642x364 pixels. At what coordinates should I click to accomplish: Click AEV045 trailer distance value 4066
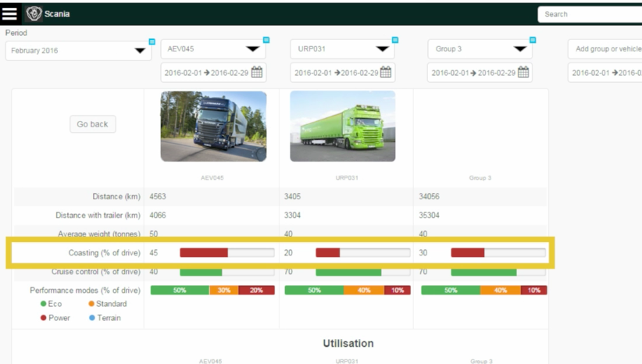point(158,216)
